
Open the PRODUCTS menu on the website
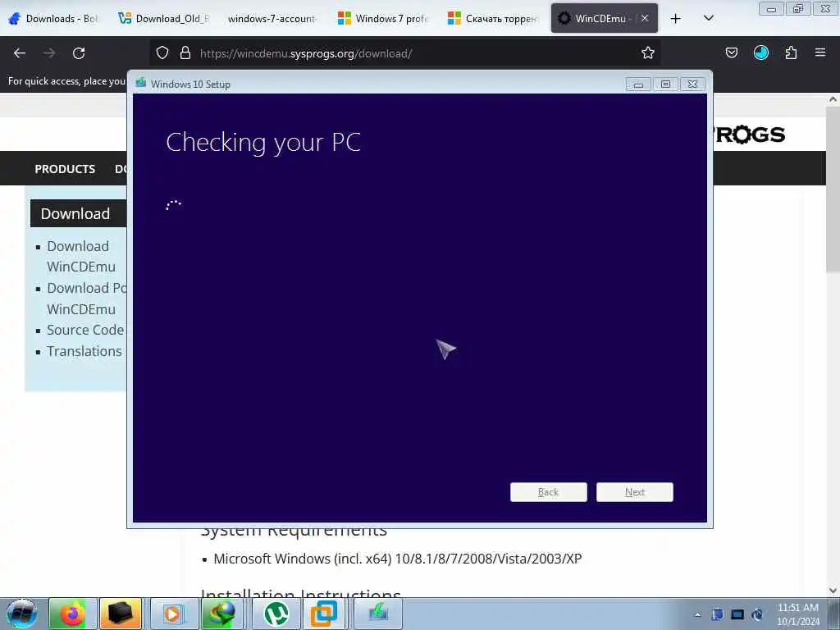pos(65,169)
